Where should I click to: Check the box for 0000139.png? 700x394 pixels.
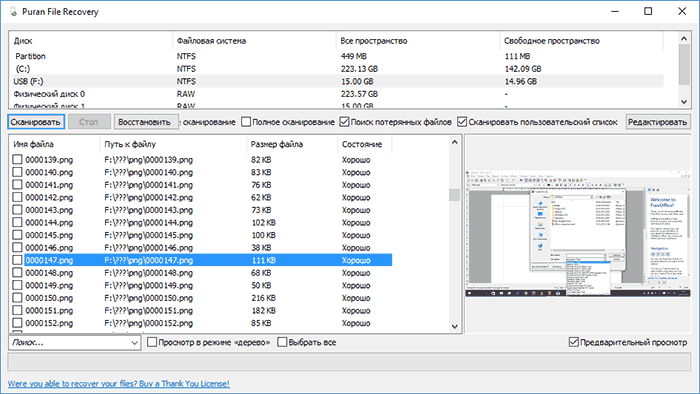pos(17,159)
